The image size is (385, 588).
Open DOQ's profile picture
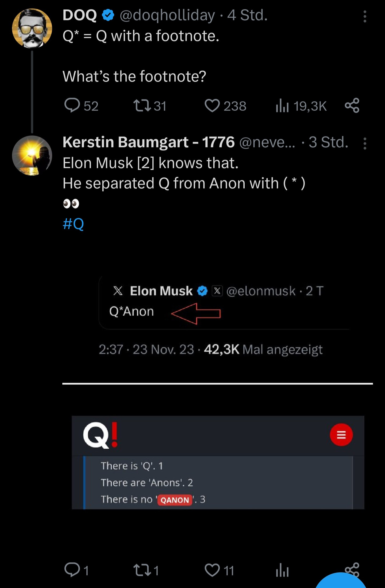click(32, 28)
